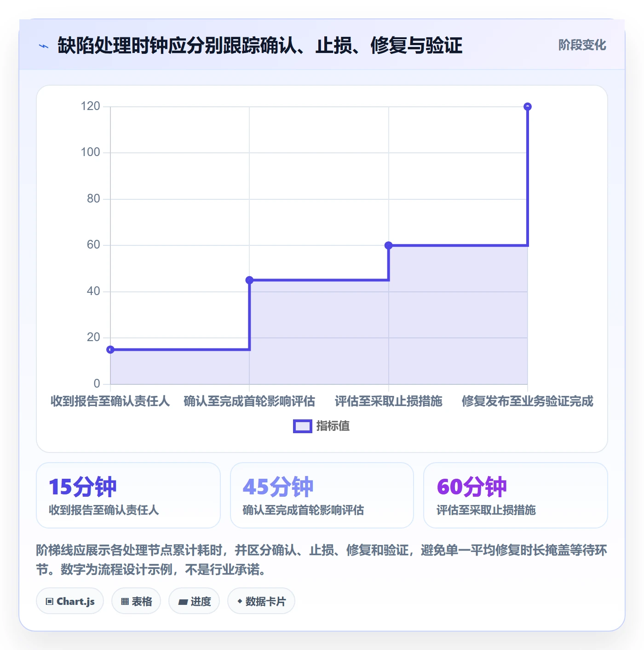Click the bar icon in the 进度 chip
This screenshot has height=650, width=644.
(x=183, y=602)
